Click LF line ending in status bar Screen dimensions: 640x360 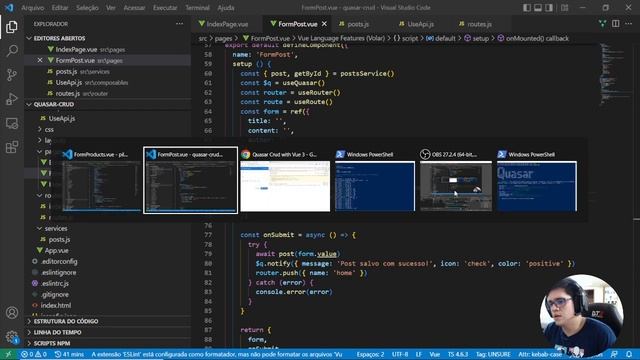pos(419,354)
